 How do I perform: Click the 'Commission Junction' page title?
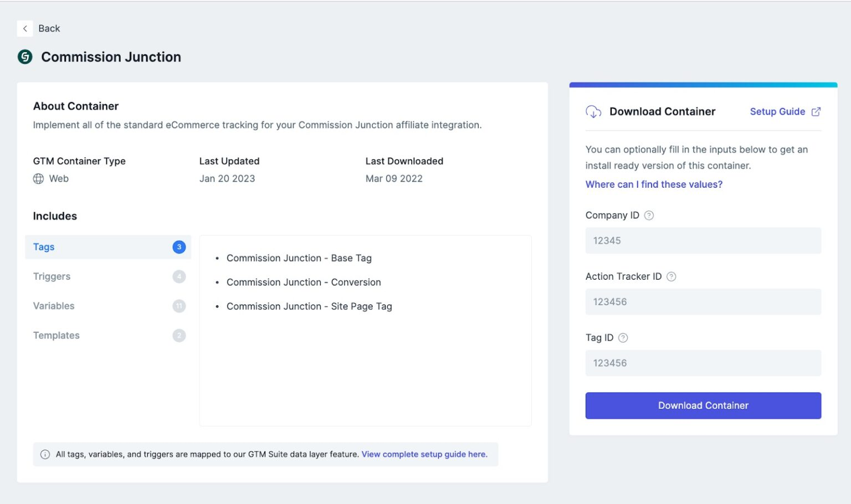pyautogui.click(x=111, y=57)
